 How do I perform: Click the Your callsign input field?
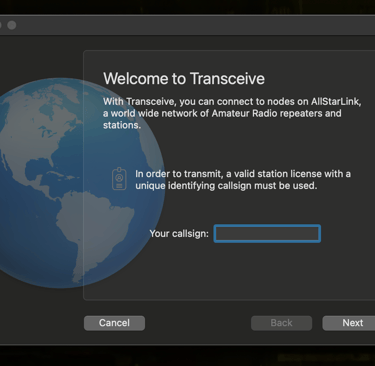267,233
